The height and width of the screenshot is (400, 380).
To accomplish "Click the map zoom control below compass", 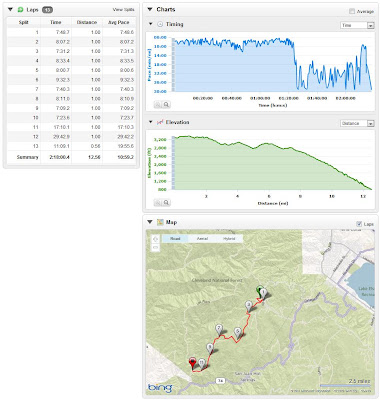I will (x=155, y=248).
